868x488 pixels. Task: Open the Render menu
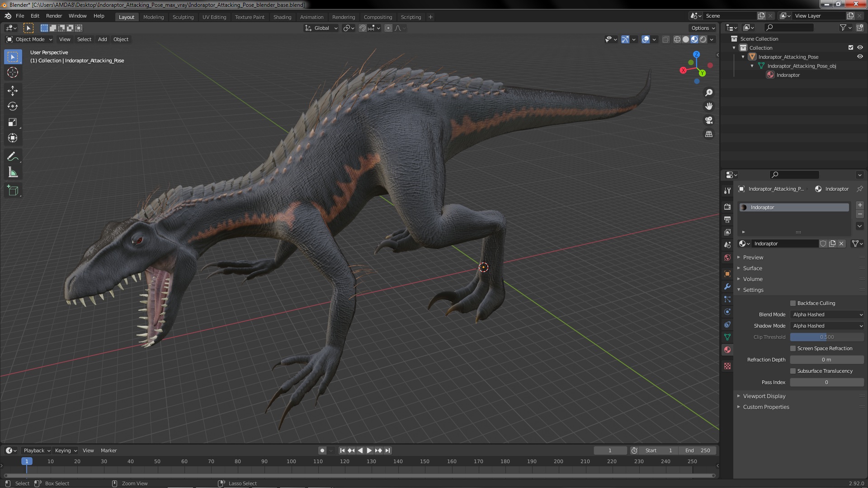pos(54,16)
